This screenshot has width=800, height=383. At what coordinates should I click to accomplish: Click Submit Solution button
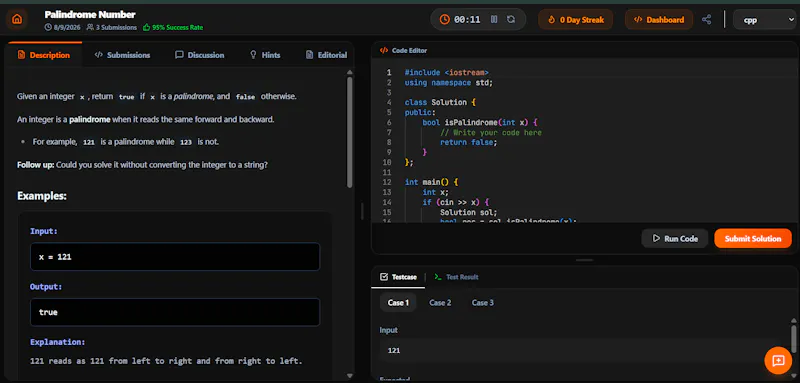pos(753,238)
